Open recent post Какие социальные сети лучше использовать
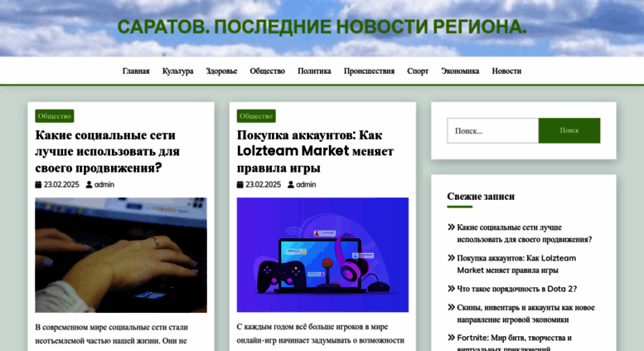The image size is (644, 351). (525, 233)
